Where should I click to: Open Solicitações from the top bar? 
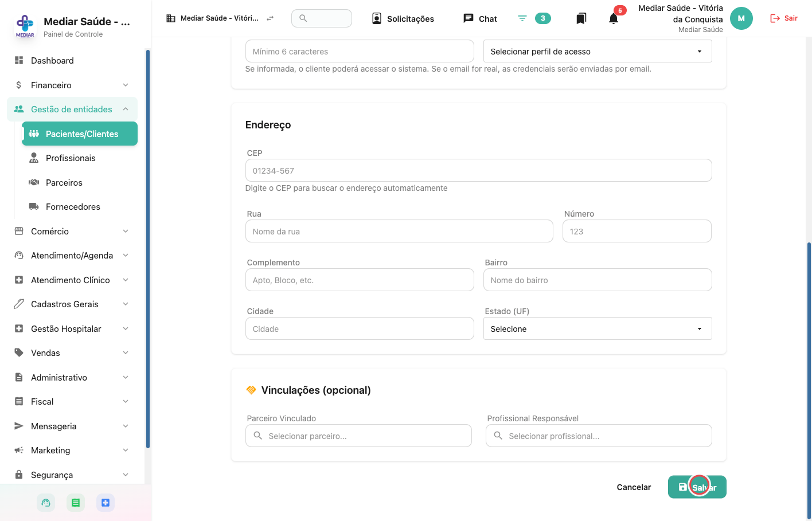[x=403, y=18]
